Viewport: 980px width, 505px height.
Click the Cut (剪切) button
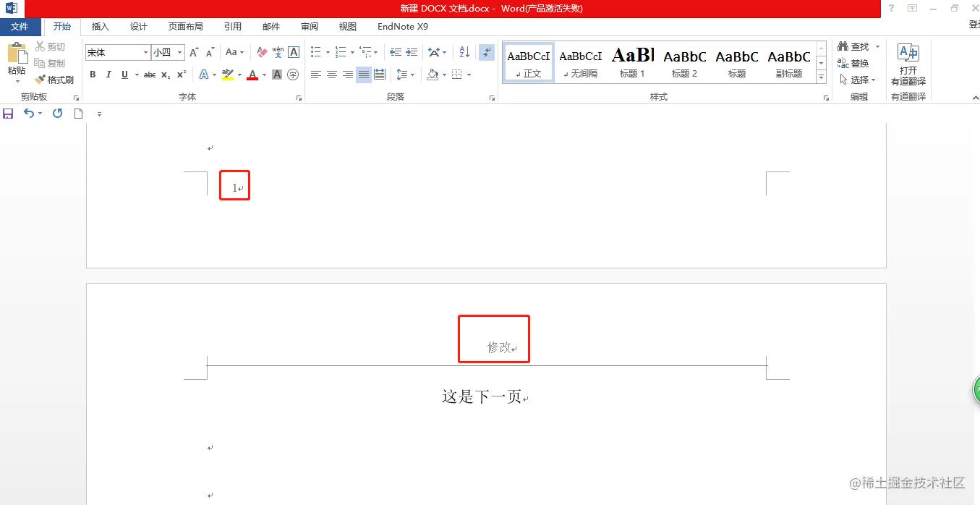(50, 47)
